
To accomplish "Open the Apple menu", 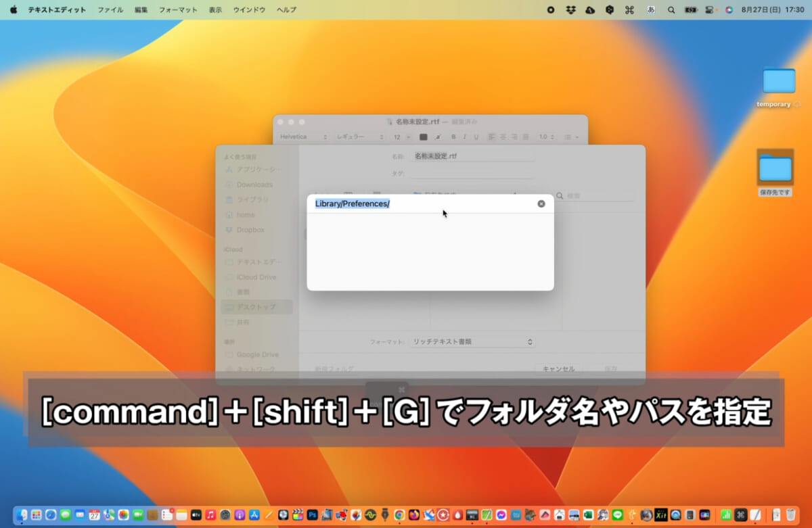I will click(x=14, y=9).
